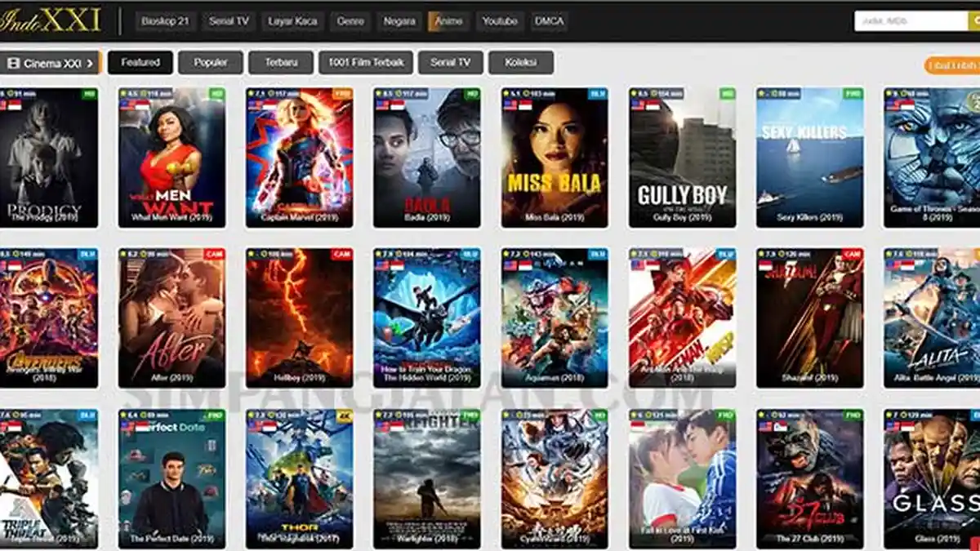This screenshot has width=980, height=551.
Task: Click the HD badge on What Men Want
Action: tap(217, 94)
